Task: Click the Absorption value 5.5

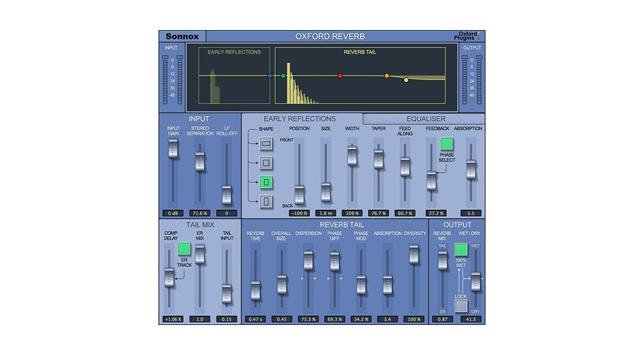Action: [471, 213]
